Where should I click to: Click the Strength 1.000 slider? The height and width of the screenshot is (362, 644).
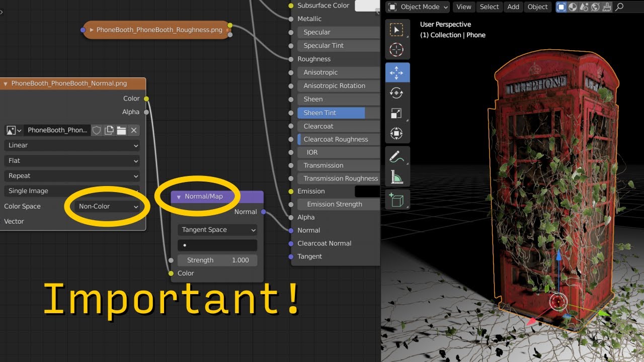(217, 260)
